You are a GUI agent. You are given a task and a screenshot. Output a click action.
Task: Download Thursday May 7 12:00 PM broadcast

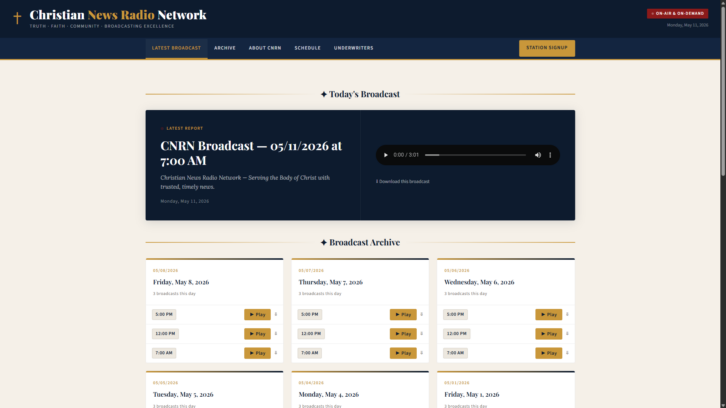point(421,334)
